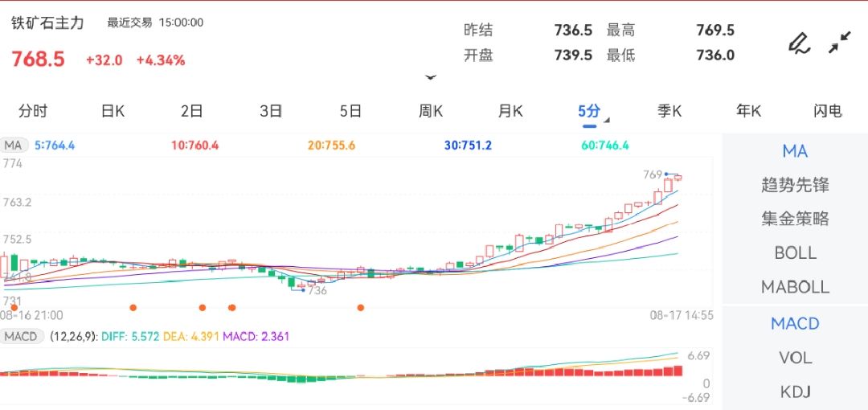Click the +32.0 price change value
The height and width of the screenshot is (410, 868).
coord(104,60)
